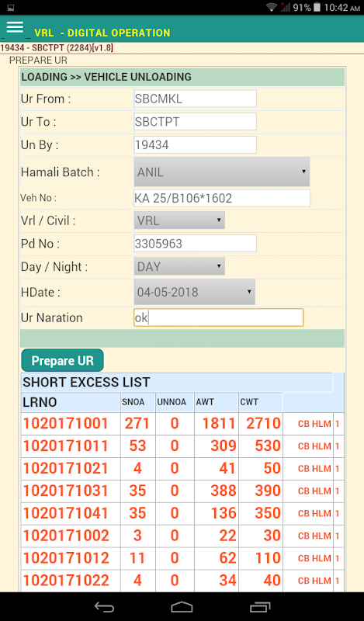Select the Veh No input field
The image size is (364, 621).
pyautogui.click(x=222, y=198)
